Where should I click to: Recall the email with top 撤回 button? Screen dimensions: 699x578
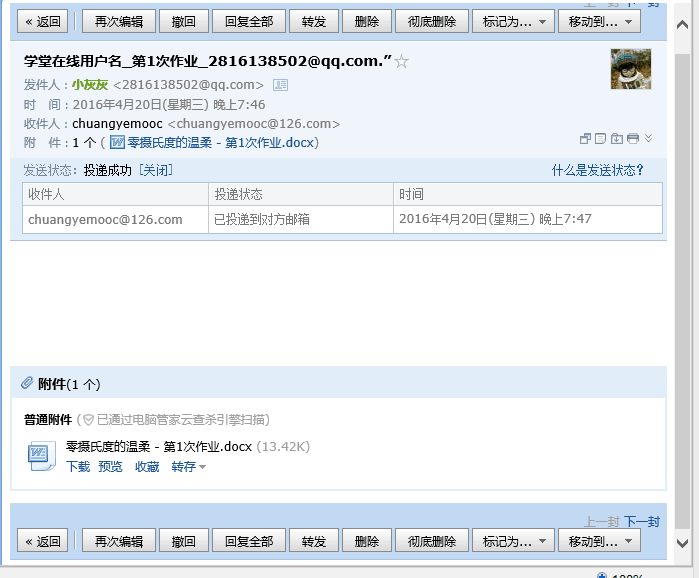pyautogui.click(x=184, y=21)
